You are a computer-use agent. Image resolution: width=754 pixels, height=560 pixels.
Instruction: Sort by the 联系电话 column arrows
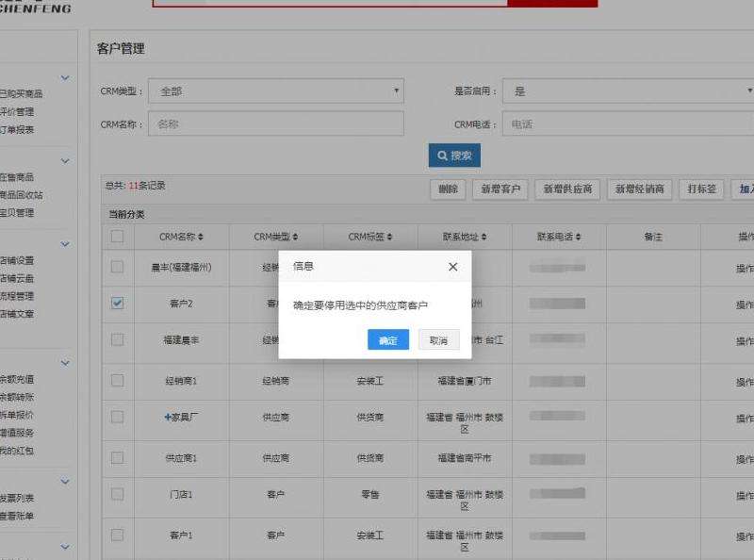578,237
